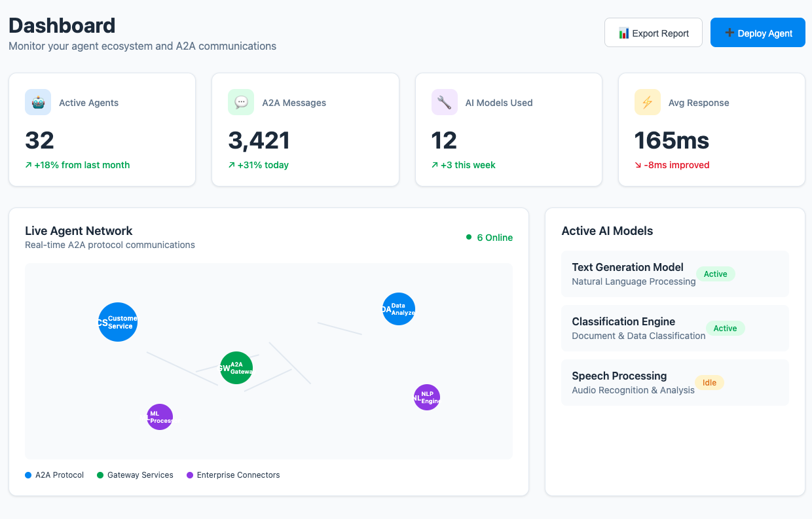
Task: Select the Customer Service agent node
Action: pyautogui.click(x=118, y=322)
